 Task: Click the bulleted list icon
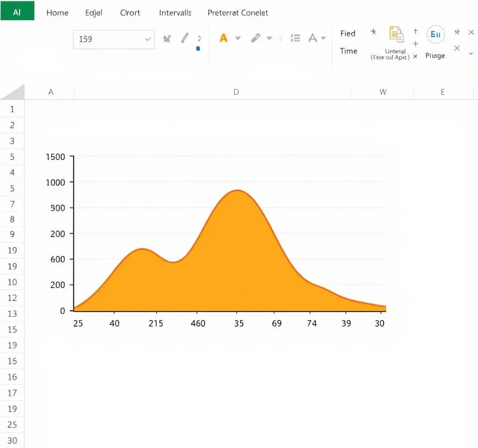pyautogui.click(x=295, y=38)
